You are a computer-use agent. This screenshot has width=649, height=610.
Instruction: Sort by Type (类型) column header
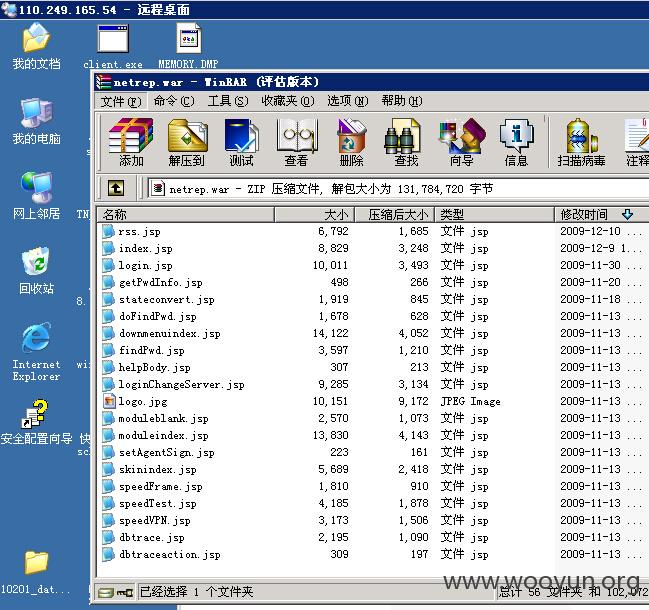pyautogui.click(x=494, y=214)
